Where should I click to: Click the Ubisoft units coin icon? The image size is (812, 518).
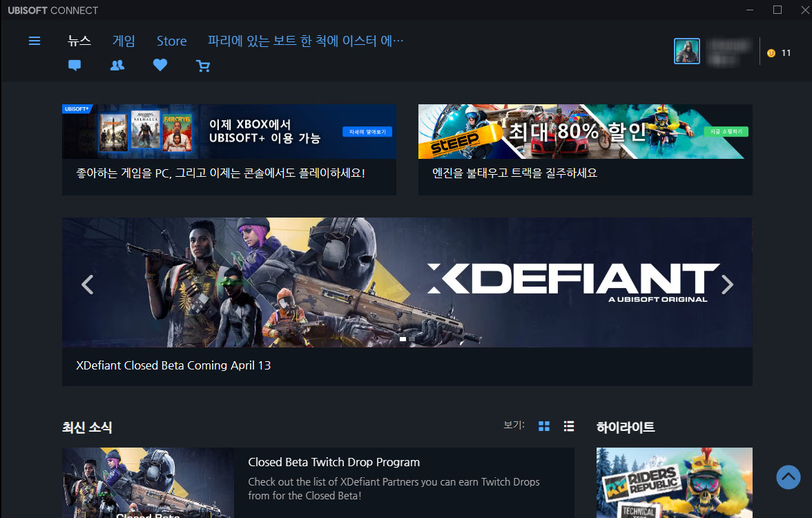coord(771,52)
